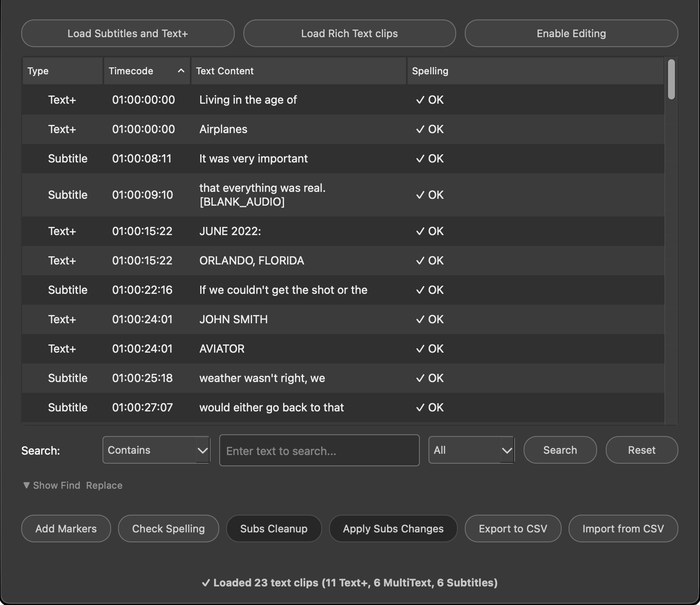Screen dimensions: 700x605
Task: Select row 'Living in the age of'
Action: [343, 100]
